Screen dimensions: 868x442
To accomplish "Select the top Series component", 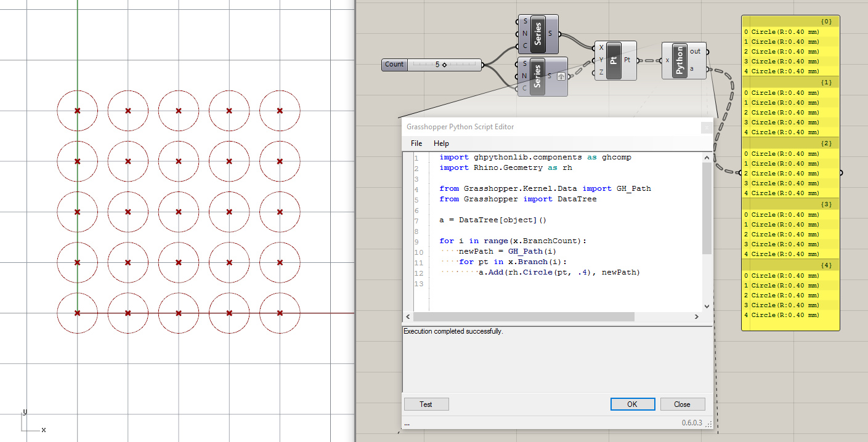I will [x=538, y=34].
